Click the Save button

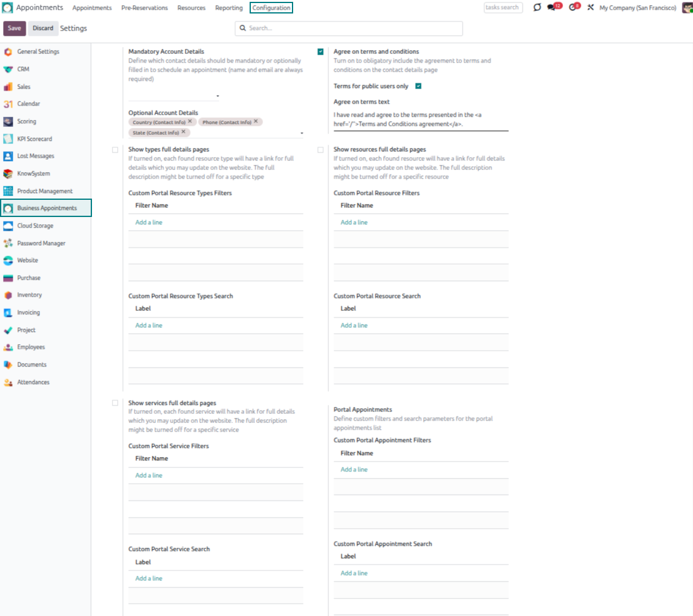tap(14, 28)
